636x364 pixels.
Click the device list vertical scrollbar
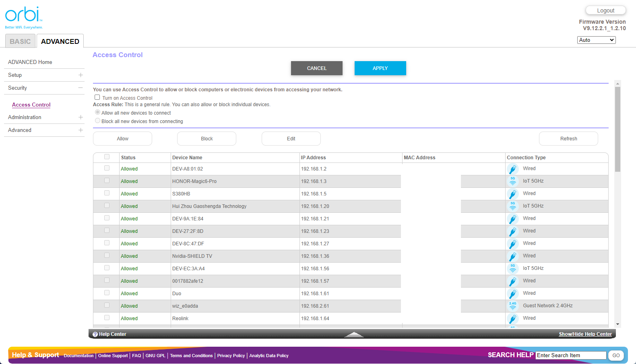pos(617,129)
